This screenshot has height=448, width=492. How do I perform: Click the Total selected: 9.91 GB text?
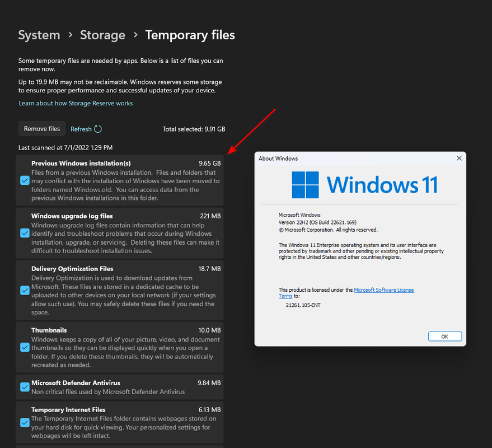(194, 129)
